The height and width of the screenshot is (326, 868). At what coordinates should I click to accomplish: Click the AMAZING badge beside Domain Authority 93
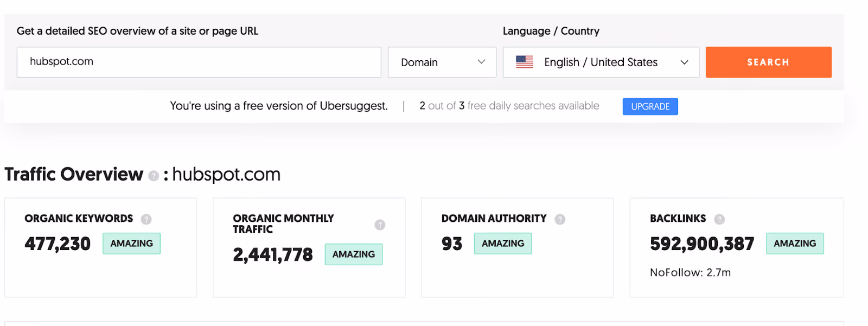coord(503,244)
